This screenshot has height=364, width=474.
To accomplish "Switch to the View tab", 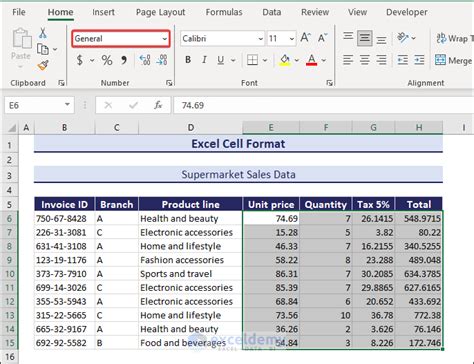I will pos(357,12).
